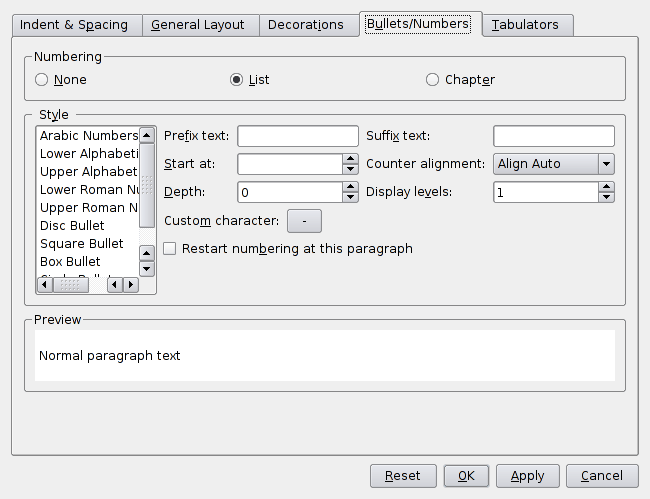Viewport: 650px width, 499px height.
Task: Go to the Decorations tab
Action: (305, 25)
